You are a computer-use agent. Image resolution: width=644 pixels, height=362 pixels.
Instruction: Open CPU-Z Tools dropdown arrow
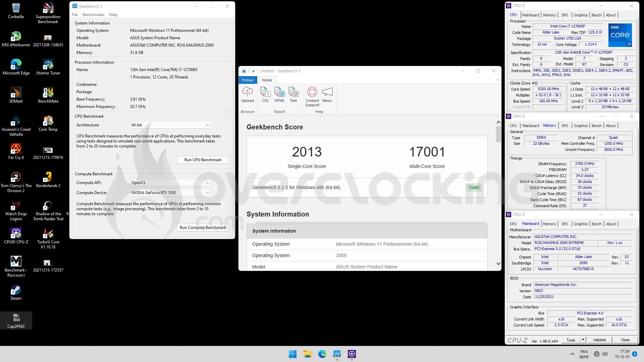pos(583,340)
